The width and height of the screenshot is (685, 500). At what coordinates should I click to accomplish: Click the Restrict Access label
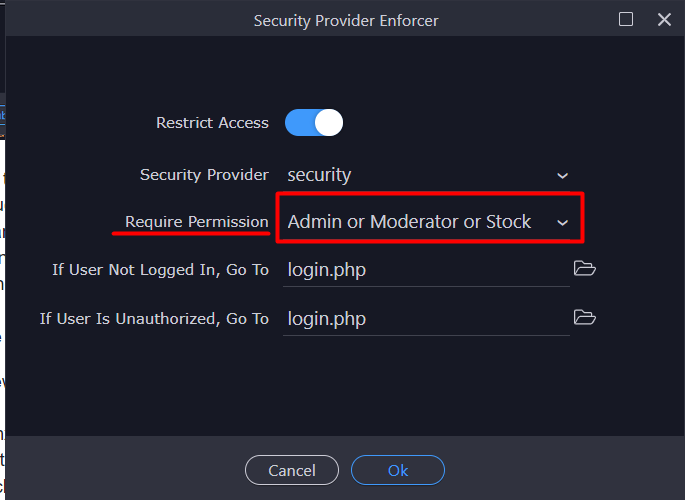click(212, 123)
